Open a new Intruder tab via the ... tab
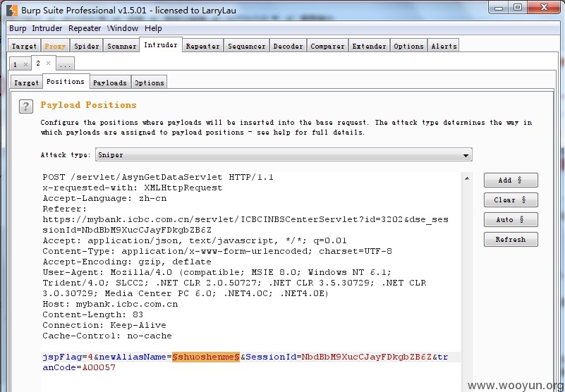 tap(65, 64)
